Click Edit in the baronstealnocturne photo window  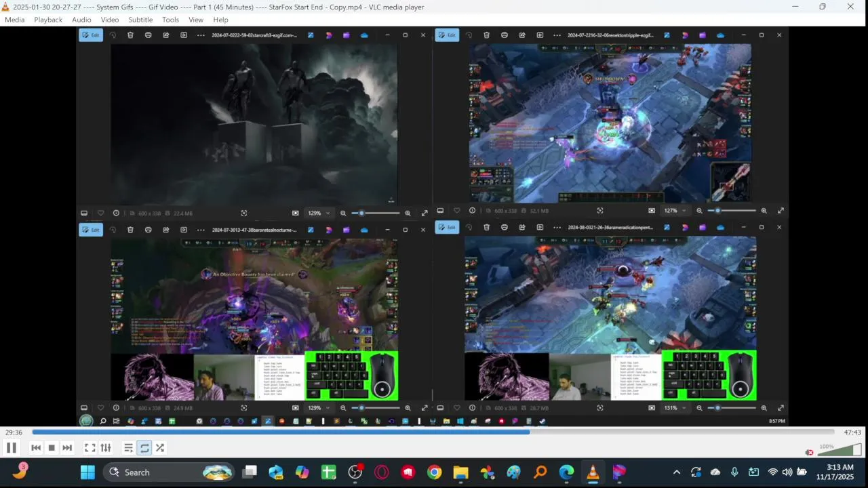pos(91,230)
